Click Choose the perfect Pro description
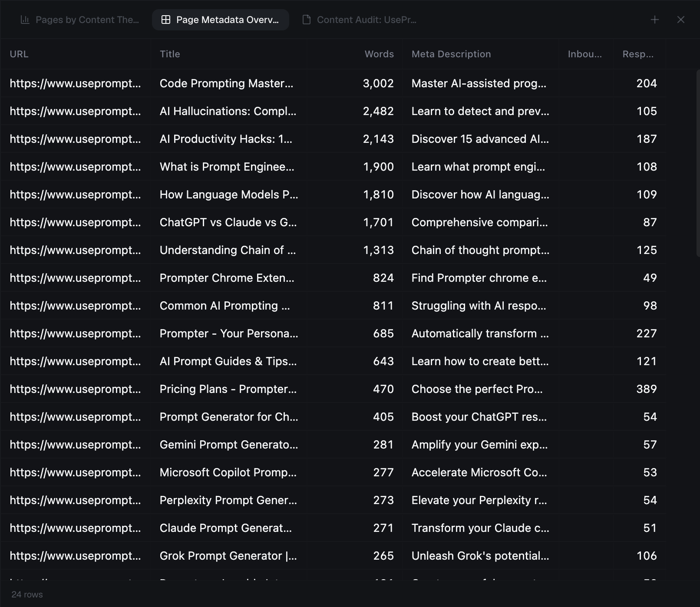The height and width of the screenshot is (607, 700). 477,389
